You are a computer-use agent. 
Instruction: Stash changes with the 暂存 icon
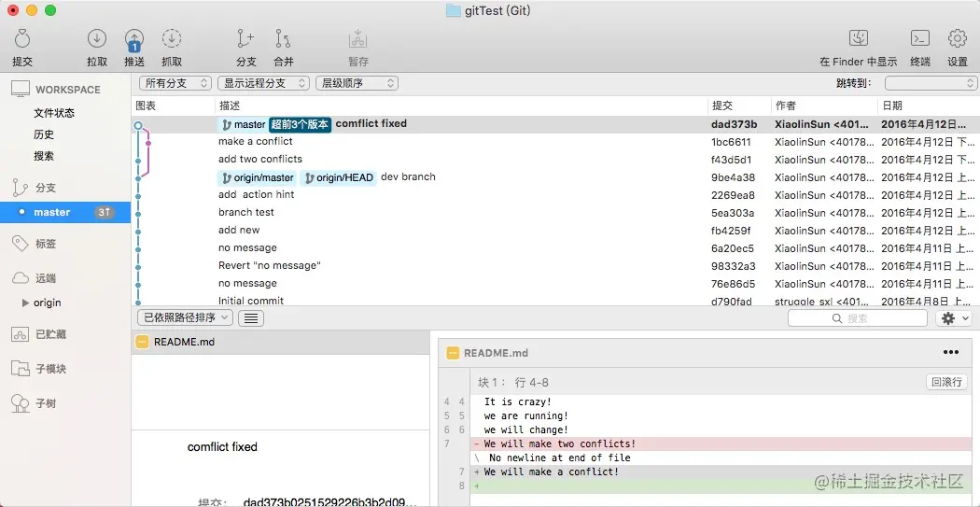(358, 39)
